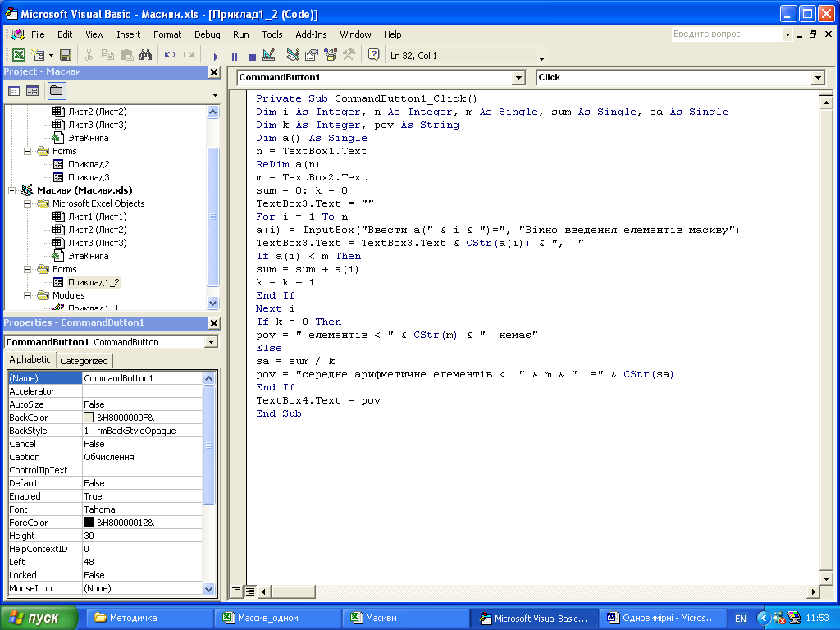Open the File menu
Viewport: 840px width, 630px height.
(38, 34)
